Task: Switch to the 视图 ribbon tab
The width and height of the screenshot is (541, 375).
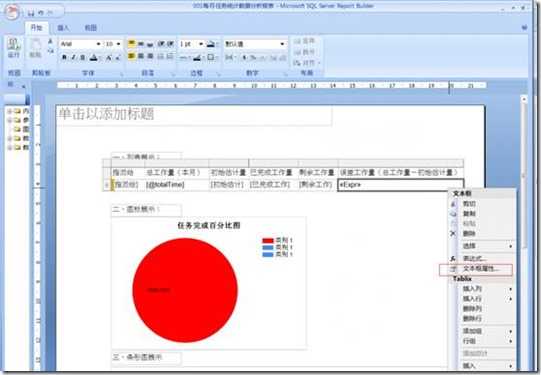Action: click(x=90, y=28)
